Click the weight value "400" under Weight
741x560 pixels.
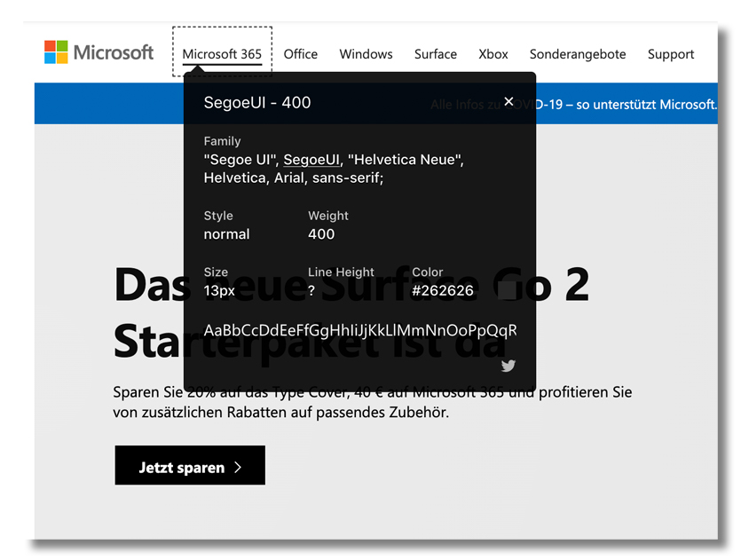[321, 234]
